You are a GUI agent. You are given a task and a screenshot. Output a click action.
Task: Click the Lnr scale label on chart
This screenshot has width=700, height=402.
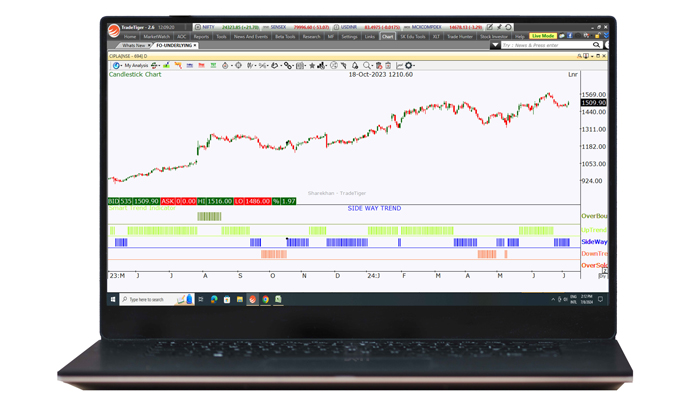click(573, 75)
